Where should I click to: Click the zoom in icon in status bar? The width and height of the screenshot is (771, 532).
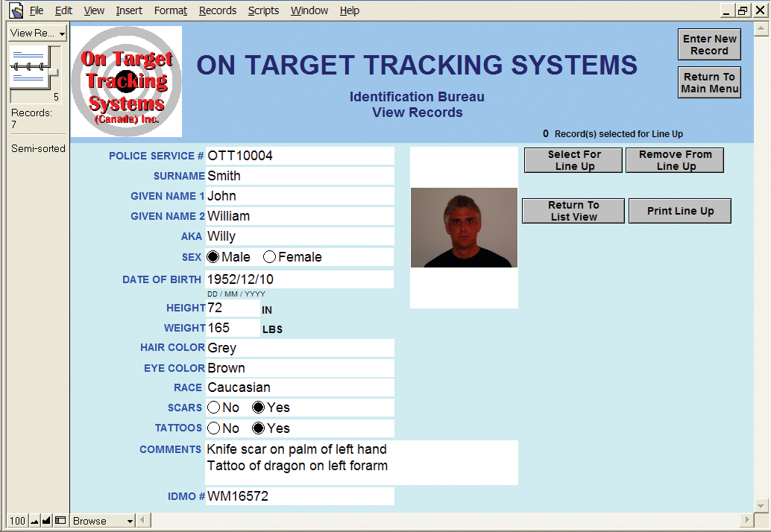[45, 520]
